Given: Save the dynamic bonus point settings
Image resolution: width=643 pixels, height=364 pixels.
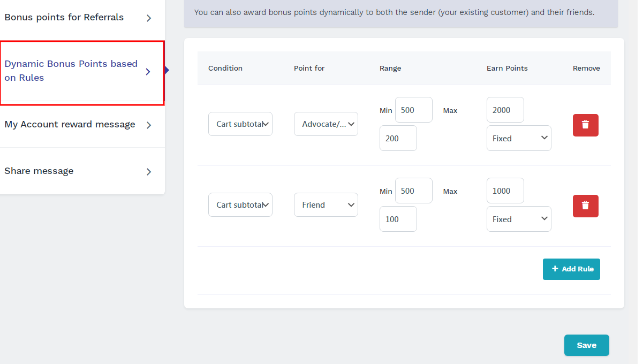Looking at the screenshot, I should pos(587,345).
